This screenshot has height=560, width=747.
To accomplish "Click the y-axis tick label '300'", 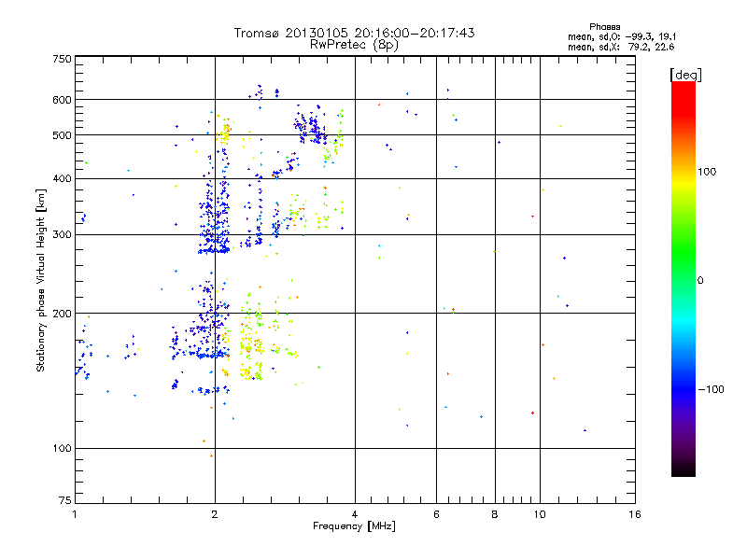I will tap(63, 234).
